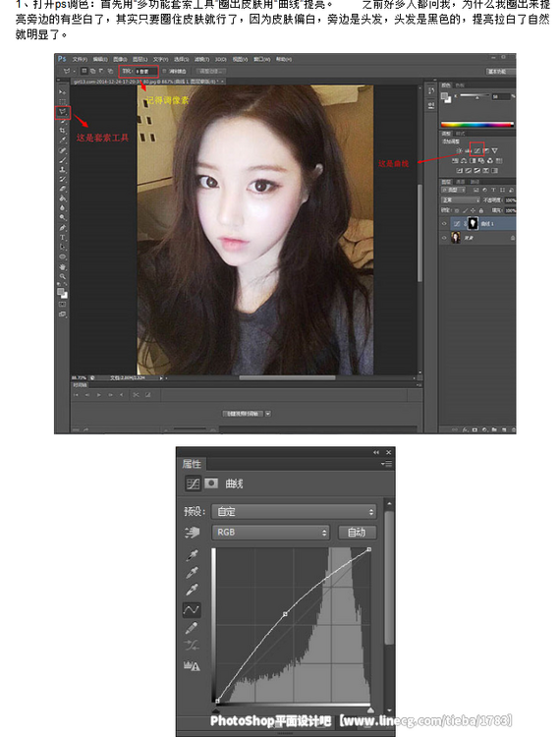Switch to the 属性 Properties tab
The height and width of the screenshot is (737, 560).
192,464
